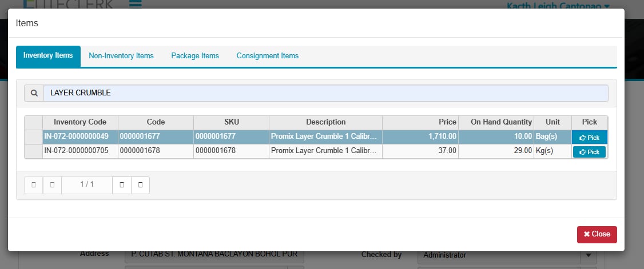Go to previous page of results
The width and height of the screenshot is (644, 269).
point(52,185)
